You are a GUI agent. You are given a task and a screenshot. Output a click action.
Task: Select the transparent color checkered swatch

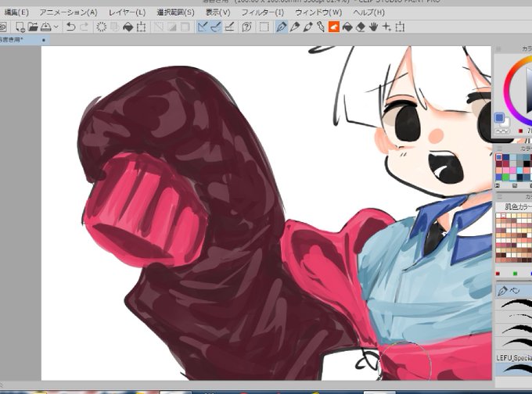point(501,131)
